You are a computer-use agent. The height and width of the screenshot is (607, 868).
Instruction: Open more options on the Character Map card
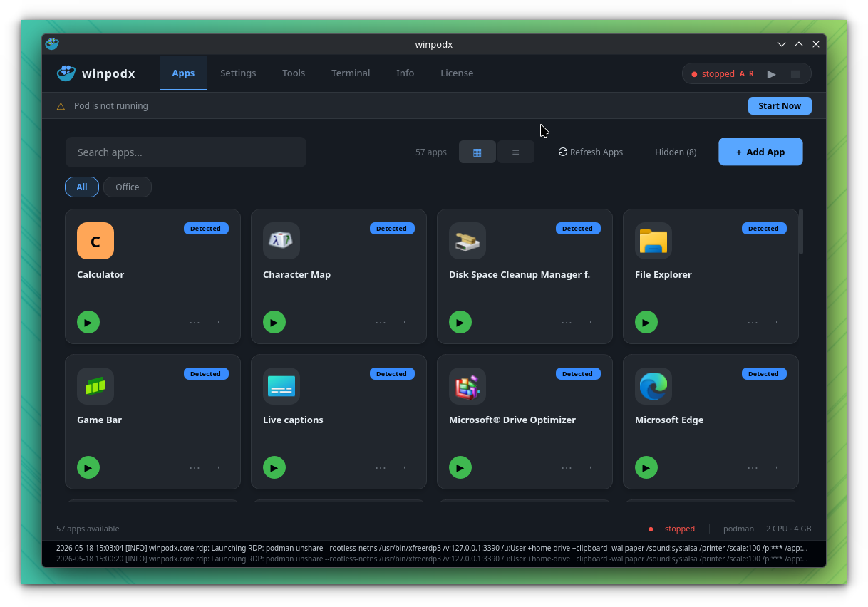click(x=381, y=323)
